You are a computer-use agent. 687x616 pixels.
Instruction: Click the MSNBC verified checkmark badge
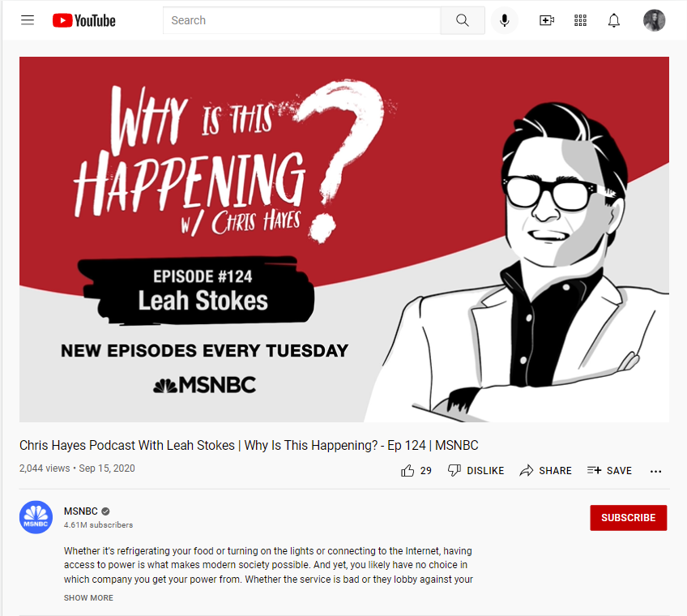[x=105, y=511]
